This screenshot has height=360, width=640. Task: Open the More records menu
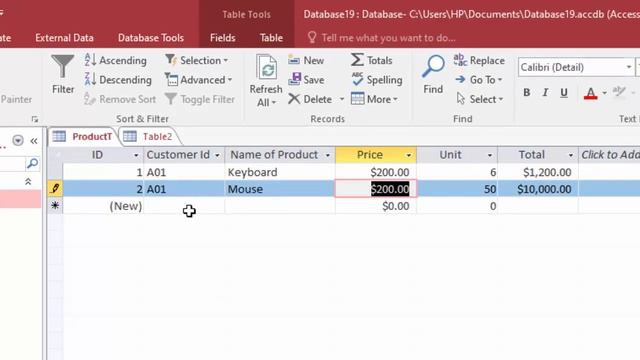point(374,99)
